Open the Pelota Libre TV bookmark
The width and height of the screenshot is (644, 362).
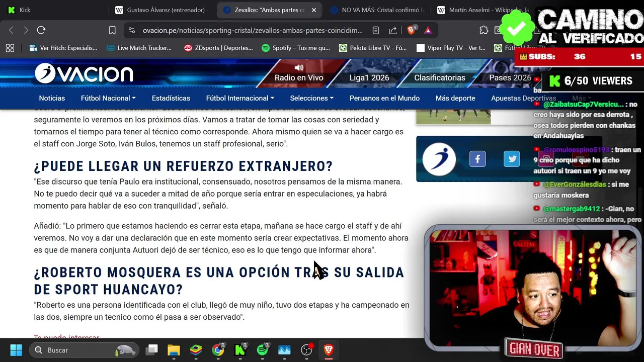click(373, 48)
